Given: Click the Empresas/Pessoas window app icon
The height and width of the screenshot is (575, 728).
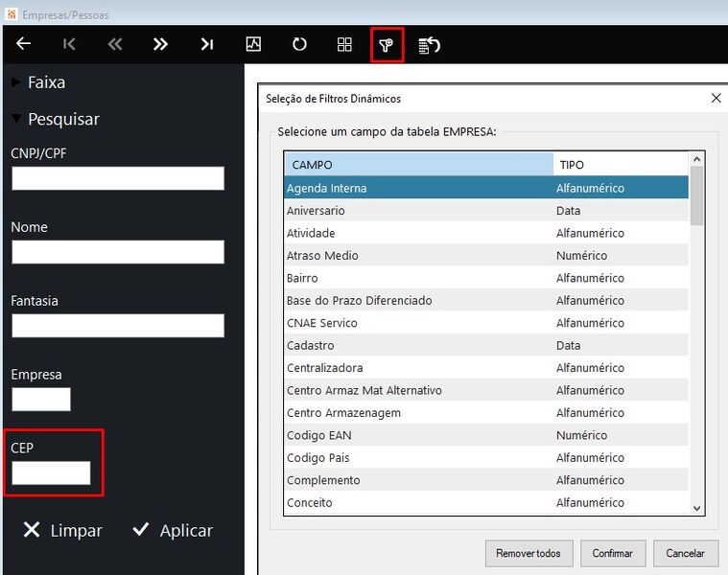Looking at the screenshot, I should 12,14.
